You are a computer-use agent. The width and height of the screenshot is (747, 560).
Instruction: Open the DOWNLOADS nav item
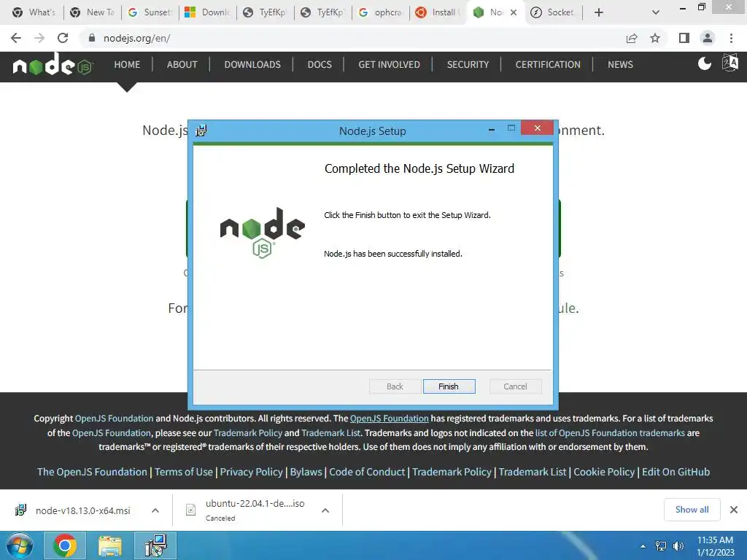click(252, 64)
